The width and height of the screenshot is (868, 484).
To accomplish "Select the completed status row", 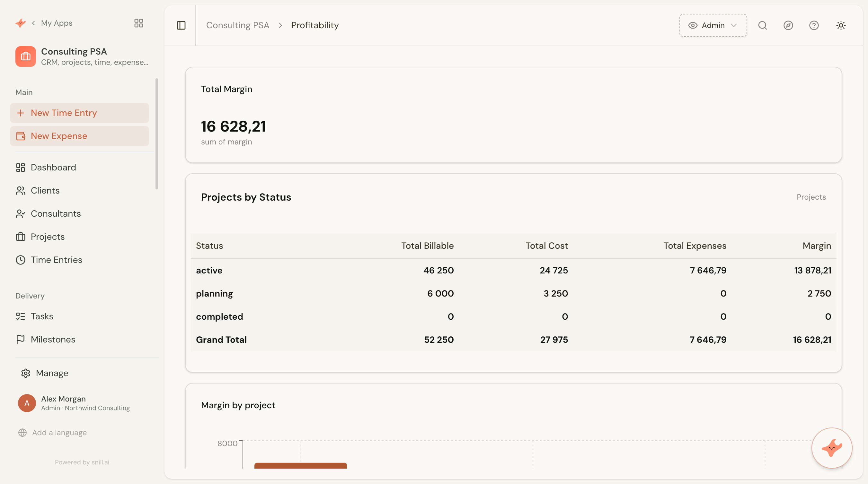I will 513,316.
